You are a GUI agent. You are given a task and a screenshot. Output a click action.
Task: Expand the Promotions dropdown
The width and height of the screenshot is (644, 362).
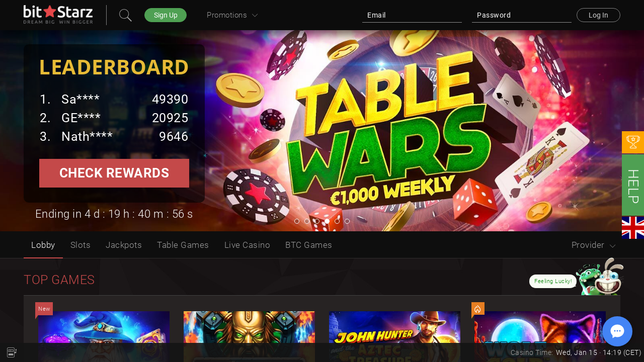(x=232, y=15)
